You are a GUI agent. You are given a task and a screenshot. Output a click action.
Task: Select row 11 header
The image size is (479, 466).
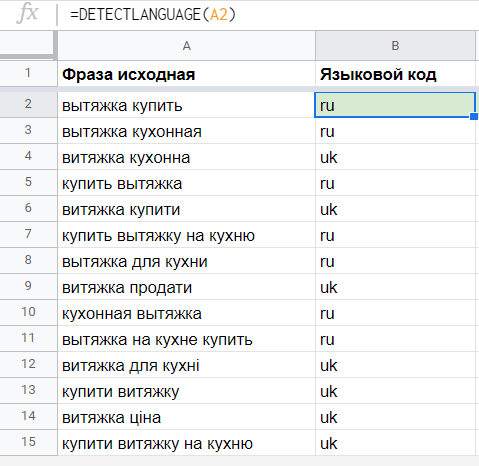click(x=28, y=338)
